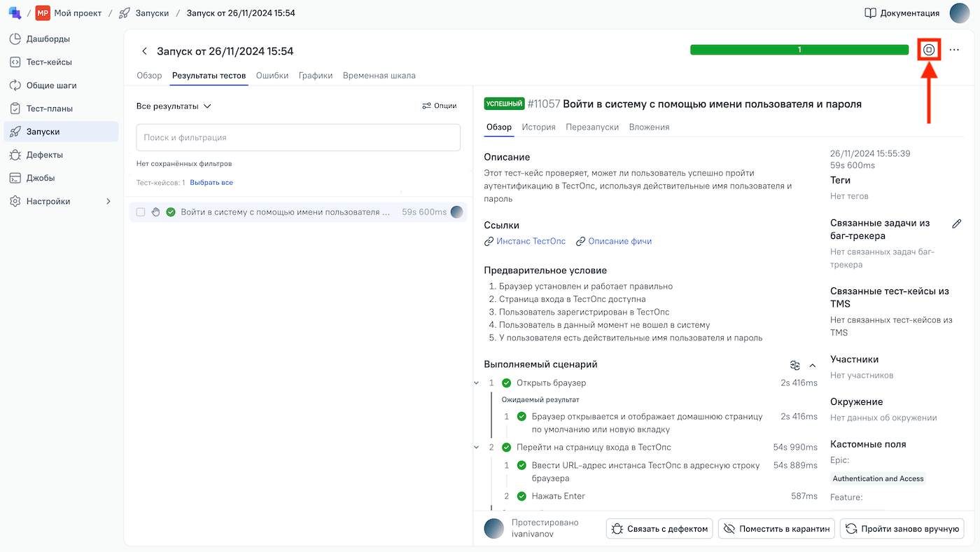Open Дефекты section with bug icon
This screenshot has width=980, height=552.
pyautogui.click(x=44, y=155)
